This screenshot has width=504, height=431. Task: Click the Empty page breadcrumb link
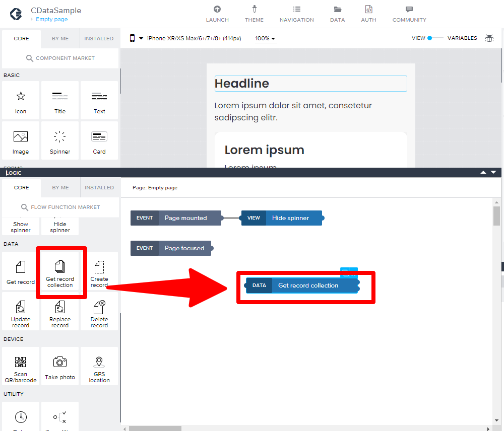[x=52, y=19]
